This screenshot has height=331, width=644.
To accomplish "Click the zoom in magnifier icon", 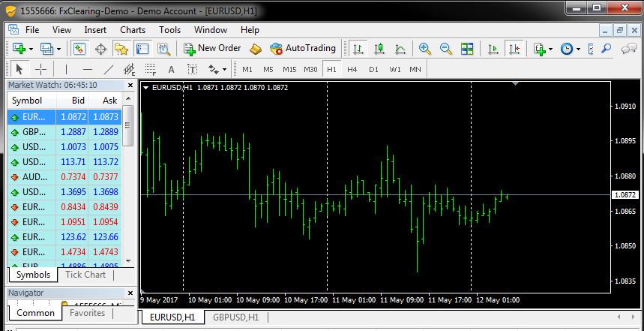I will (425, 49).
